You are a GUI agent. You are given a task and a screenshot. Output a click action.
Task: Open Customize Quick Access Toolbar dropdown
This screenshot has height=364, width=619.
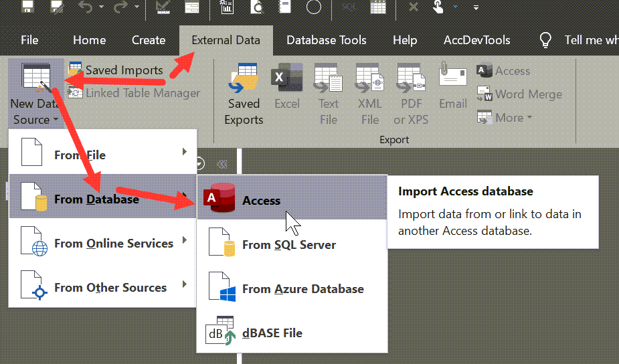tap(476, 7)
